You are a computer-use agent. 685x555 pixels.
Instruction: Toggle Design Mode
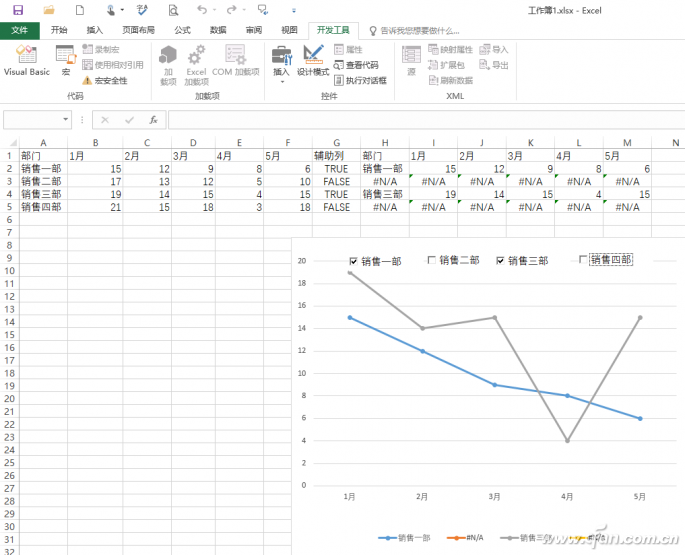click(x=313, y=61)
